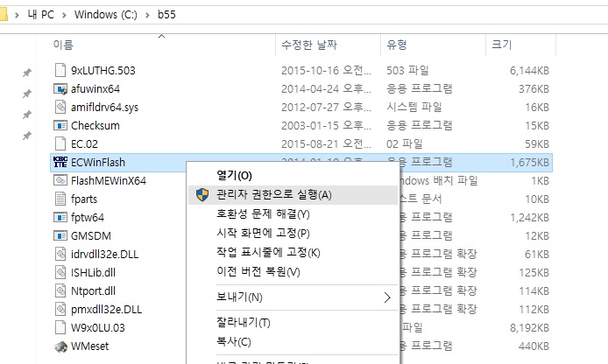608x364 pixels.
Task: Select the file name 9xLUTHG.503
Action: click(103, 71)
